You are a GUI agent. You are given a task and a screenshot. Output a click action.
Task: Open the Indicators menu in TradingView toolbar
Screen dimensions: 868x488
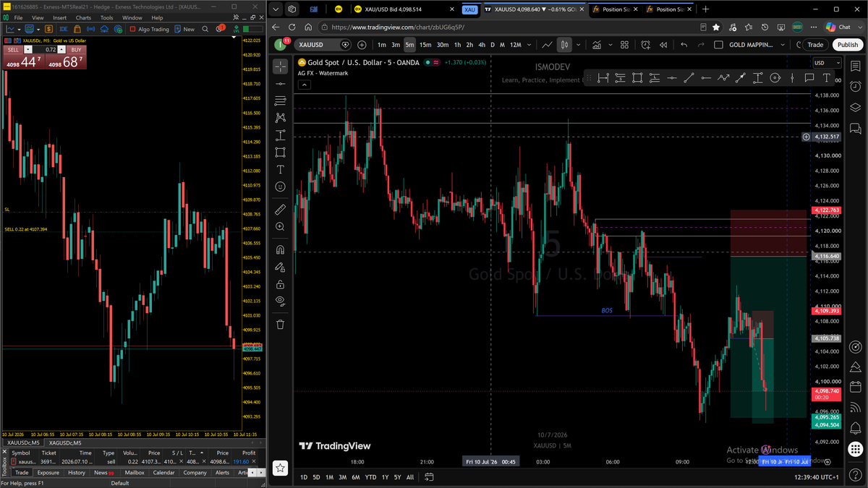(596, 45)
